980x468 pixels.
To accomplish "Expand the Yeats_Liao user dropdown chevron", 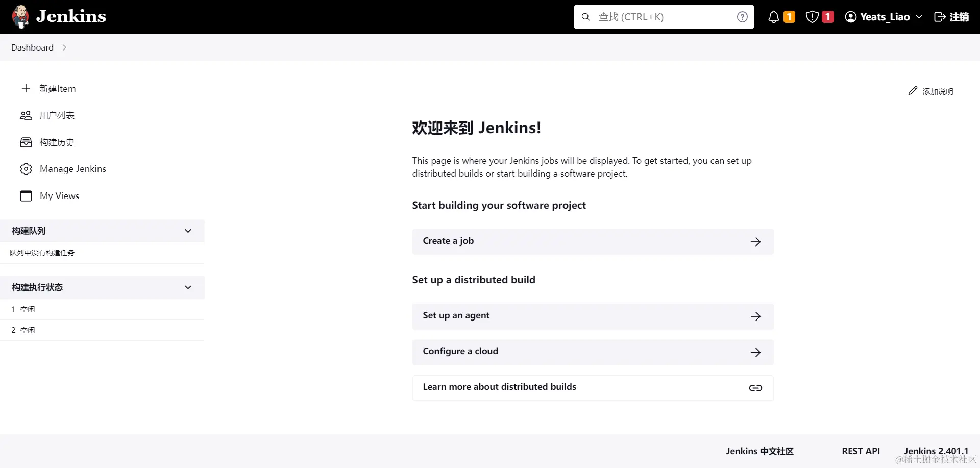I will click(x=919, y=17).
